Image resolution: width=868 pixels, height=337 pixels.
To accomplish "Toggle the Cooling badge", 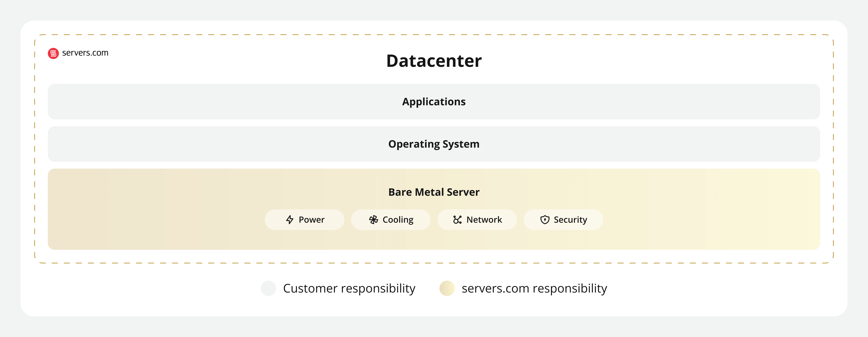I will pos(391,219).
